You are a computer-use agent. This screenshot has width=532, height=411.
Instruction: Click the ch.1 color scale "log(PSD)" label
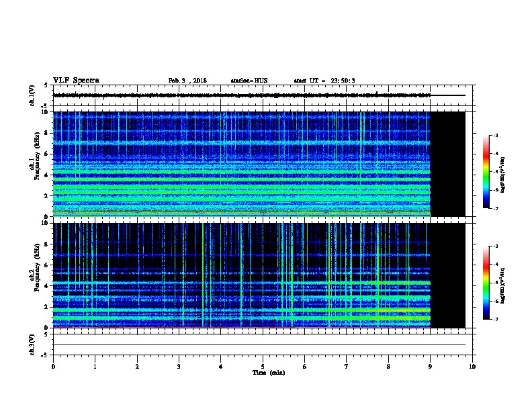point(503,175)
